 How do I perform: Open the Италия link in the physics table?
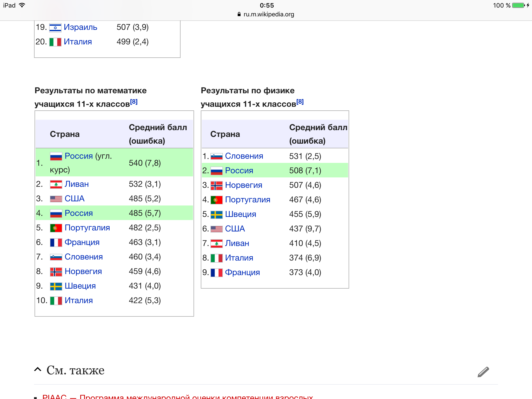coord(239,258)
